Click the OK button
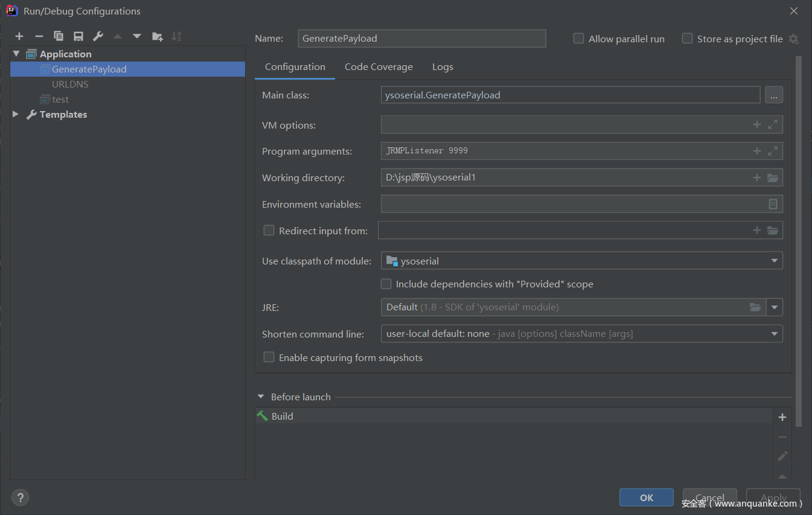Image resolution: width=812 pixels, height=515 pixels. [646, 497]
